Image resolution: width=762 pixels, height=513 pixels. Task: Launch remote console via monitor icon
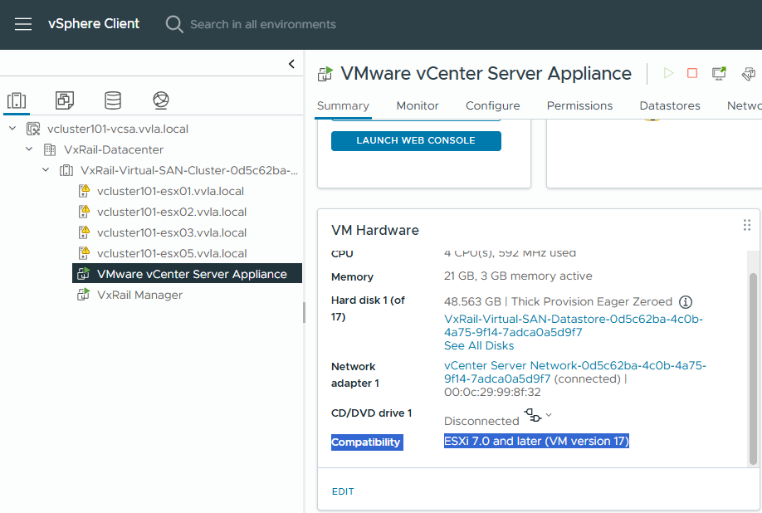[x=719, y=73]
